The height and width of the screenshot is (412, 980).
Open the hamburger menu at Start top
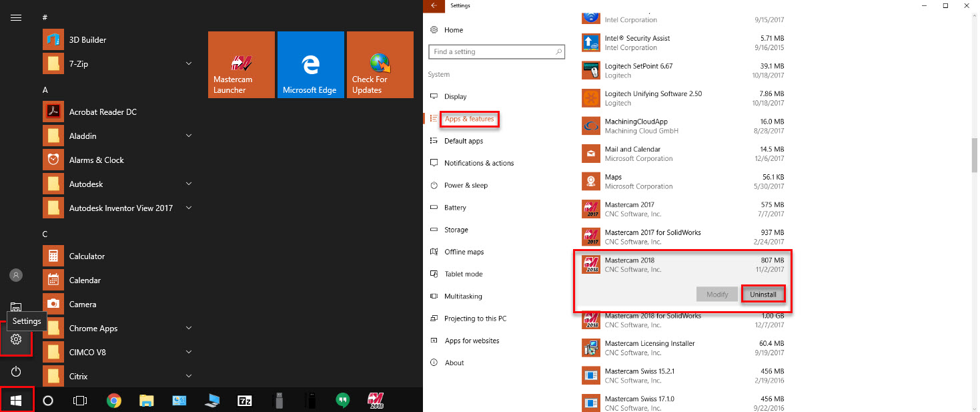[16, 17]
